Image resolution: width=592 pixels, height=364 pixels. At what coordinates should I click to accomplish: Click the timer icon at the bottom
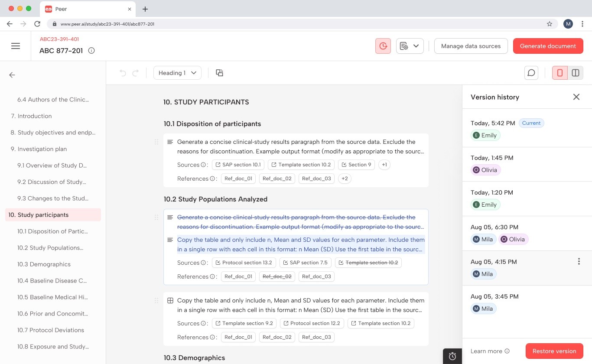pyautogui.click(x=452, y=356)
